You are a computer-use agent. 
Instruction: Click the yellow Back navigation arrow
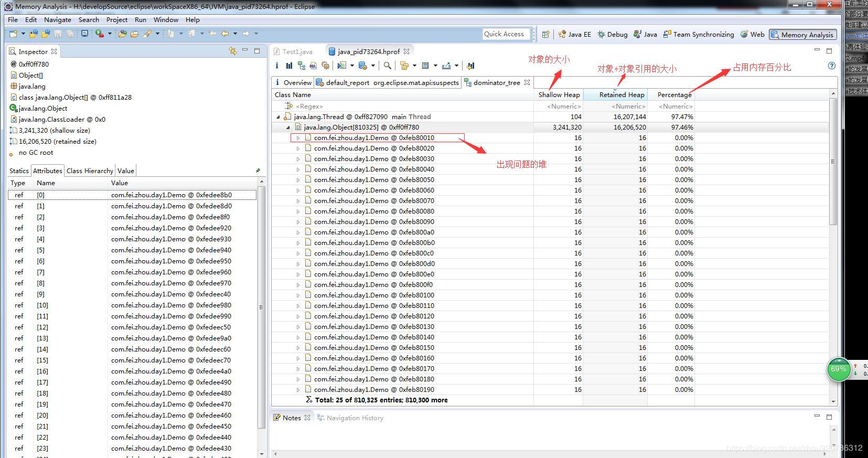coord(225,34)
